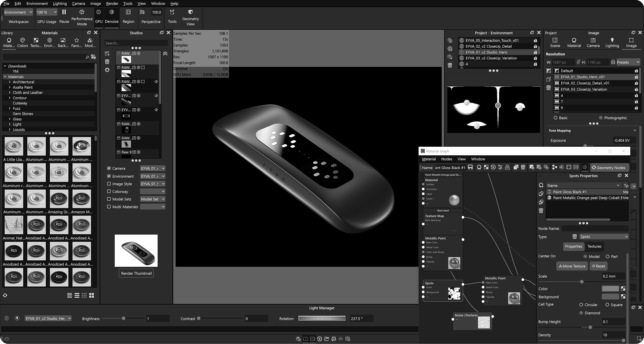Open the Colors library tab icon
The width and height of the screenshot is (644, 344).
click(23, 42)
